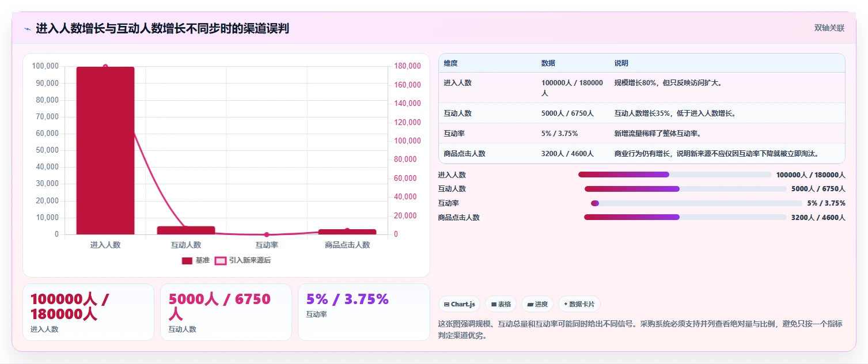Viewport: 868px width, 364px height.
Task: Click the right axis value 140,000
Action: coord(408,104)
